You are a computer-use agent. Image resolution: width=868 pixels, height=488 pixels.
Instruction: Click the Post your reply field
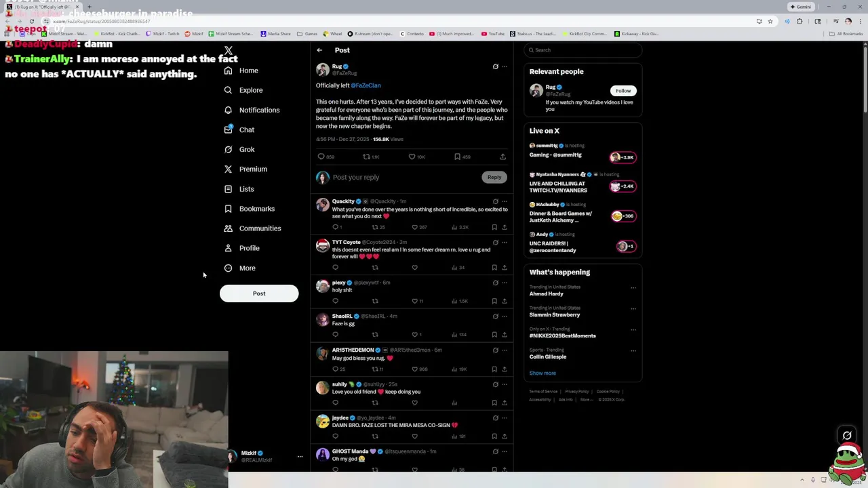406,178
